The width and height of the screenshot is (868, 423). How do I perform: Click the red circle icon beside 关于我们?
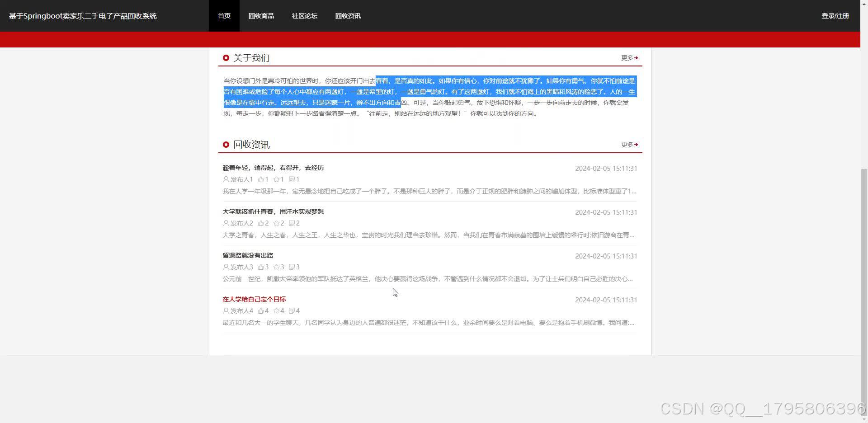[226, 58]
